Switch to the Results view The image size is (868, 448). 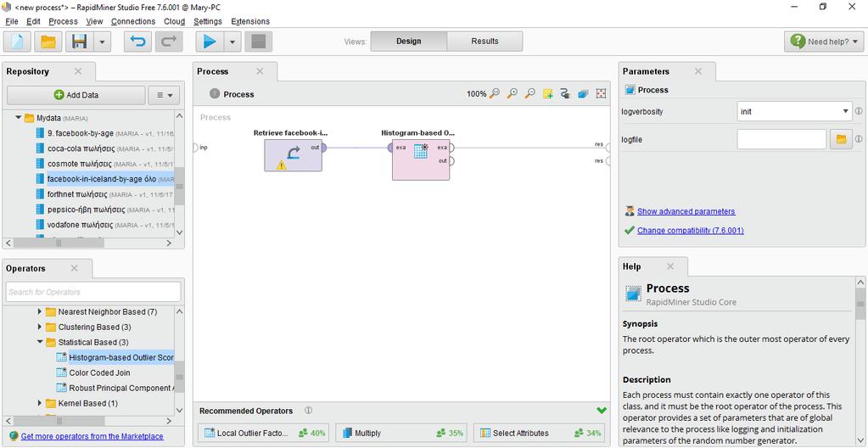484,42
